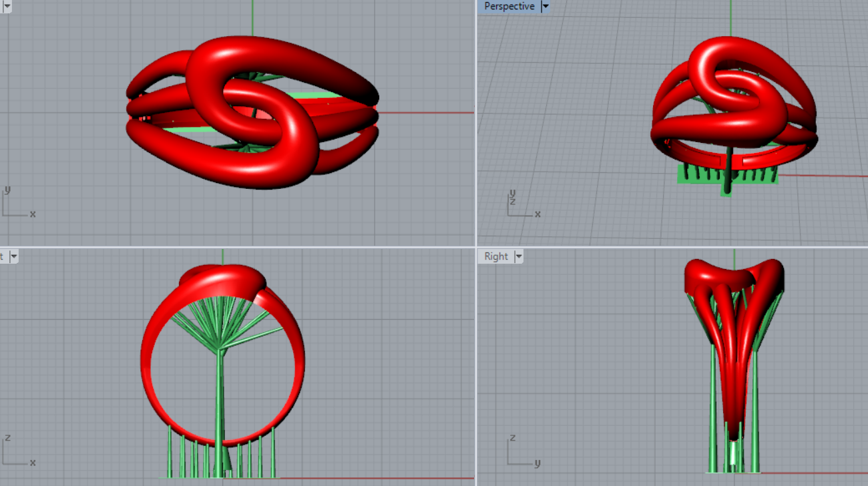The image size is (868, 486).
Task: Expand the Right viewport dropdown menu arrow
Action: click(518, 256)
